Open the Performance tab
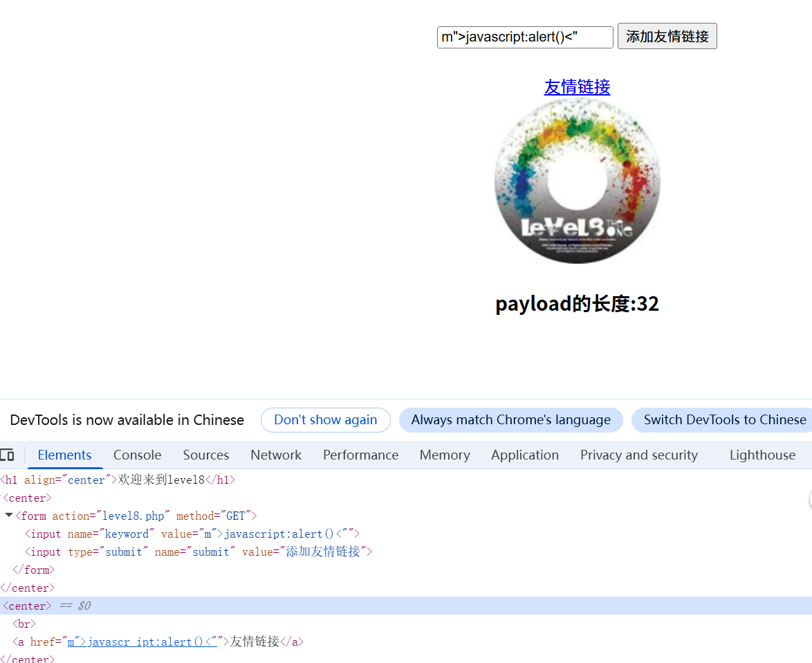Viewport: 812px width, 663px height. coord(360,455)
